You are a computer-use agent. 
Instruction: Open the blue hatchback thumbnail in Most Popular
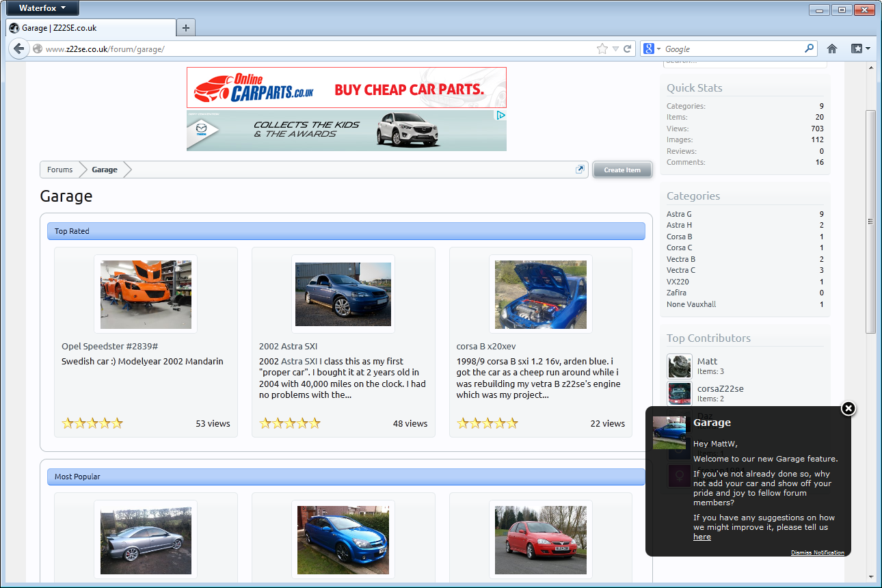pos(343,539)
